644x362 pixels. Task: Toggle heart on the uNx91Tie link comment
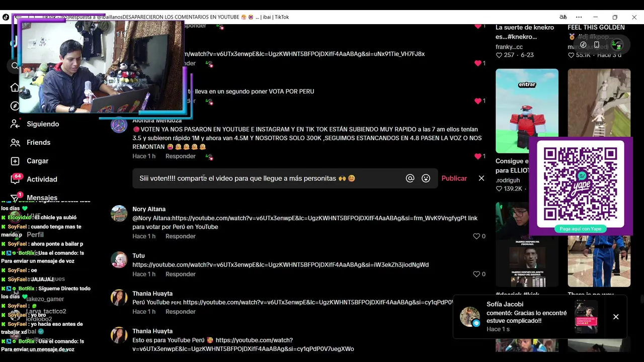pos(477,63)
